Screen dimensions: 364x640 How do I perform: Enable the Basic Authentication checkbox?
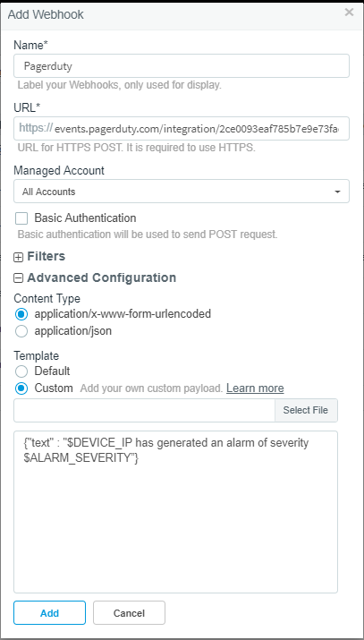21,218
